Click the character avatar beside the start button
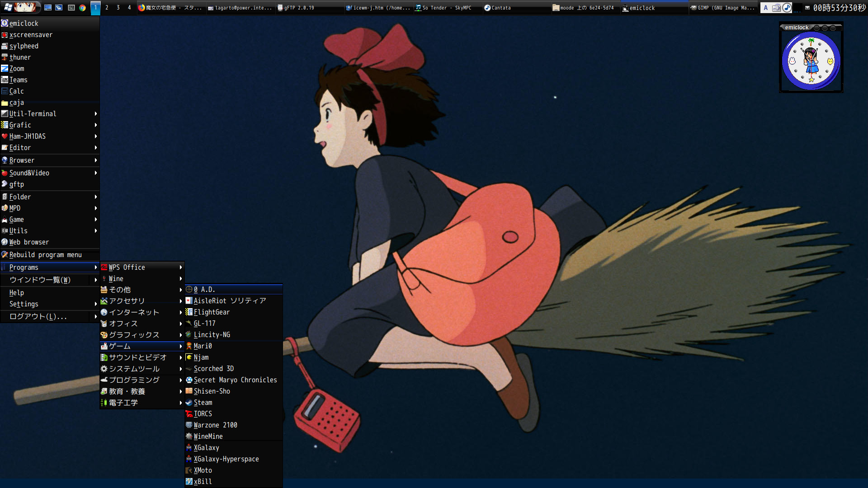The width and height of the screenshot is (868, 488). (x=25, y=7)
